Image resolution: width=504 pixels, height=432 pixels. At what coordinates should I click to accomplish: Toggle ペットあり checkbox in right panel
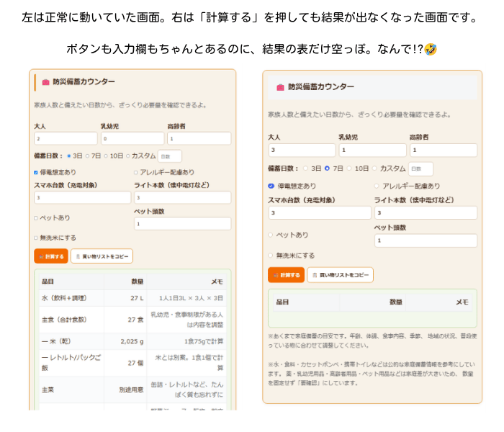click(270, 235)
